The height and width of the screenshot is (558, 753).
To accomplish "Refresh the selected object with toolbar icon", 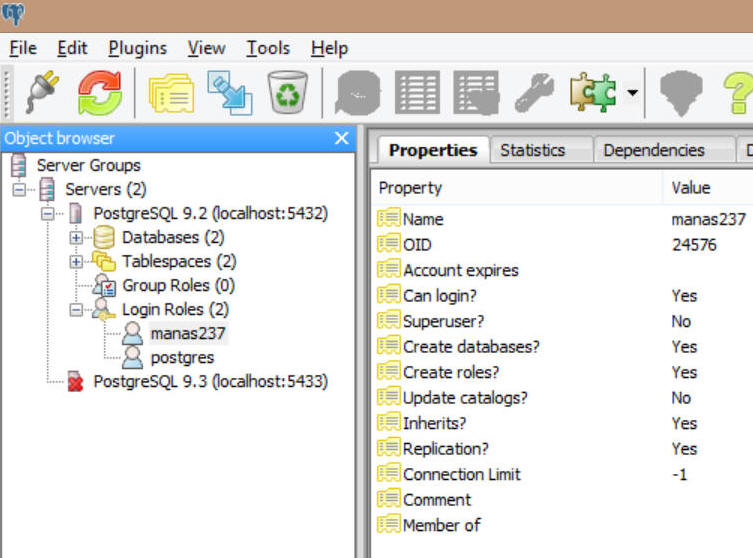I will 100,92.
